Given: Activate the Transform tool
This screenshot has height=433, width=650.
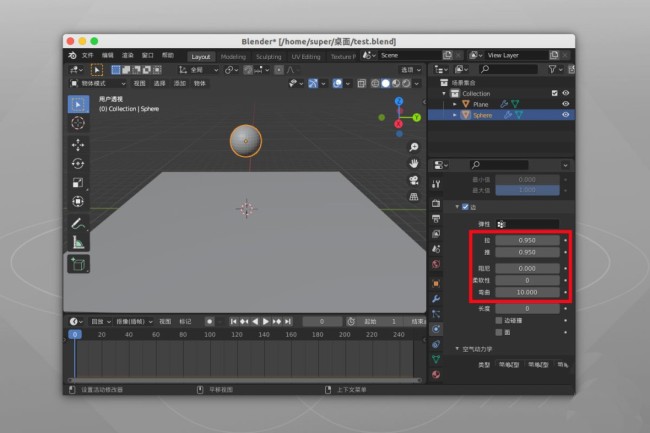Looking at the screenshot, I should pyautogui.click(x=78, y=201).
